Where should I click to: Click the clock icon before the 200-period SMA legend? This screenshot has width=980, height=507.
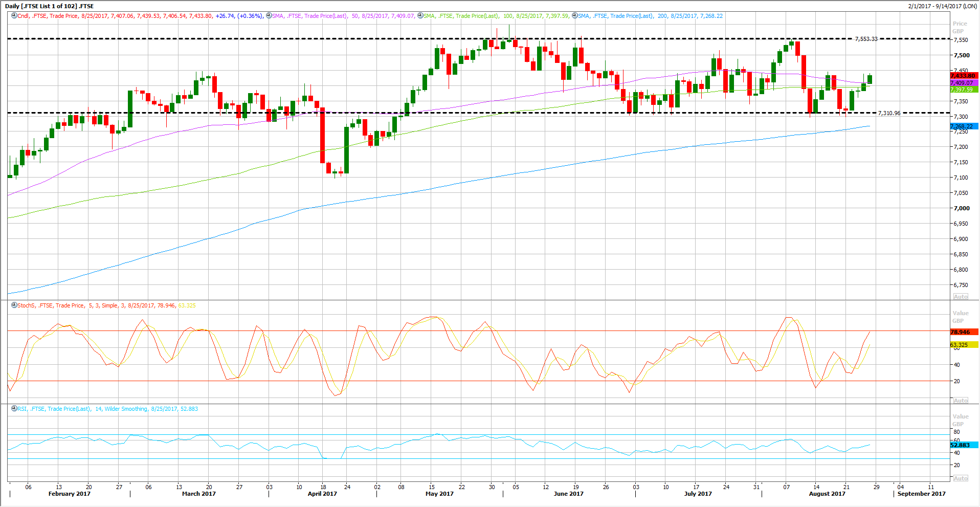tap(574, 16)
